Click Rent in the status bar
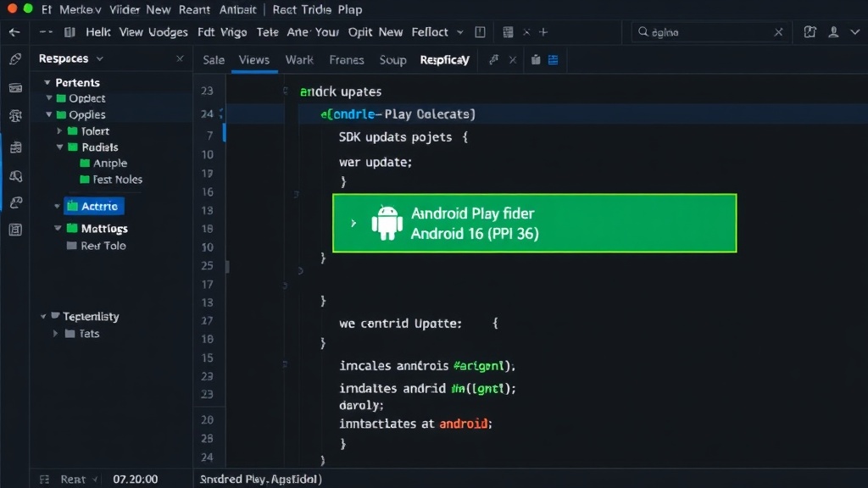The image size is (868, 488). 73,480
